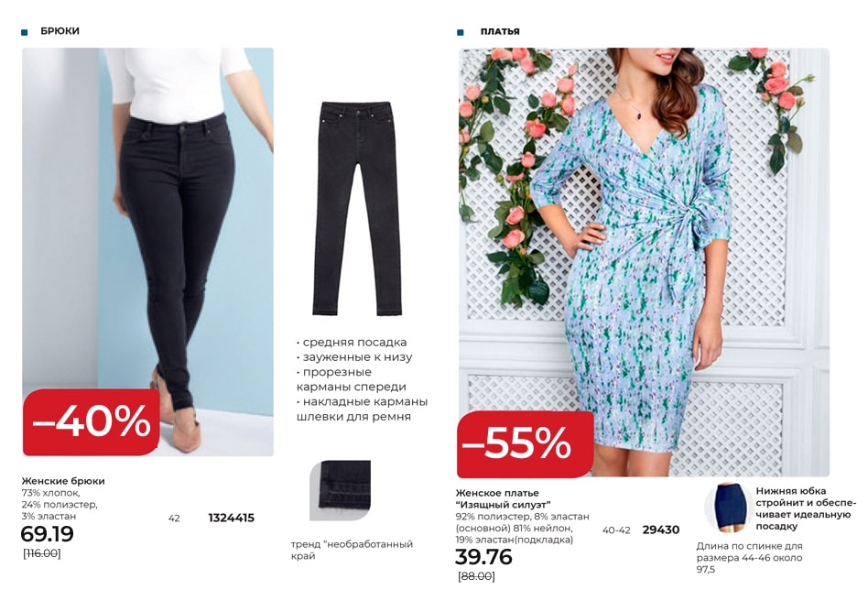Click the blue square beside ПЛАТЬЯ heading

[460, 33]
